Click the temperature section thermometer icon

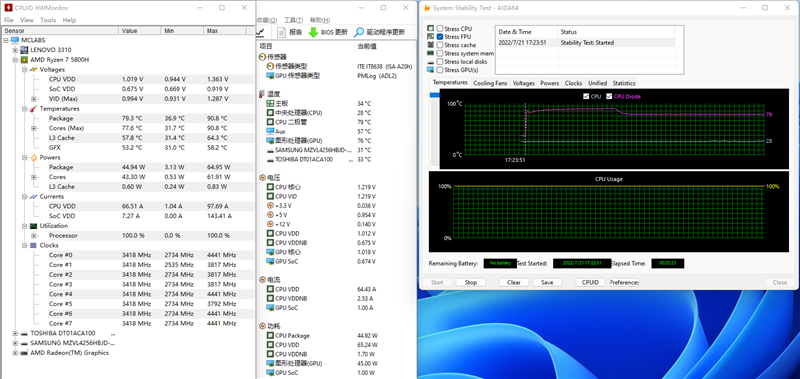pos(262,94)
